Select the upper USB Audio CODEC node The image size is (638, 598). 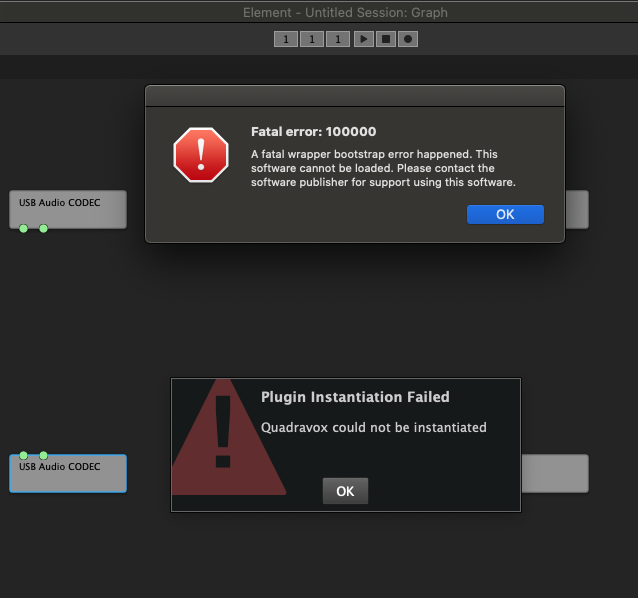[x=68, y=210]
